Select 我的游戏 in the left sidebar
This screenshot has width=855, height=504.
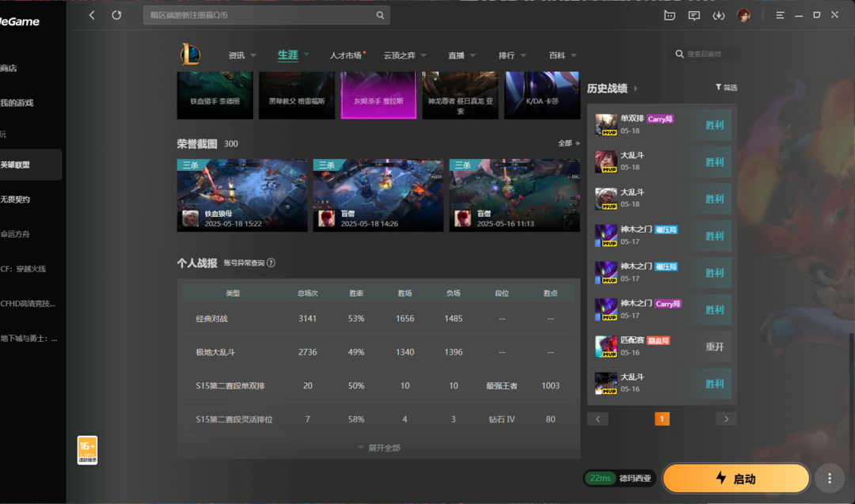click(17, 103)
